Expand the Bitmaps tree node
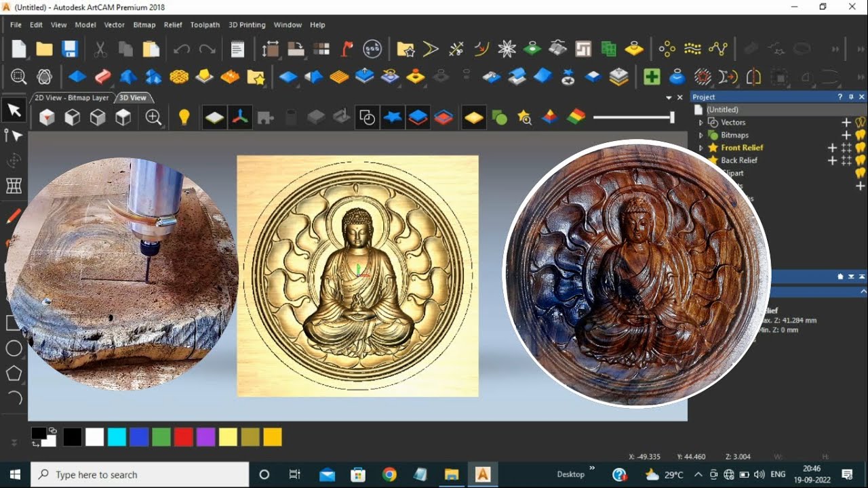 click(701, 135)
